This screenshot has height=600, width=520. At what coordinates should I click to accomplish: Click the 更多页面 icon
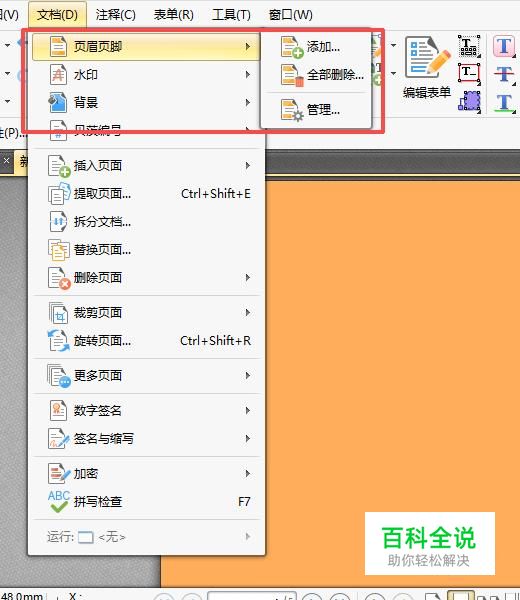[x=59, y=376]
